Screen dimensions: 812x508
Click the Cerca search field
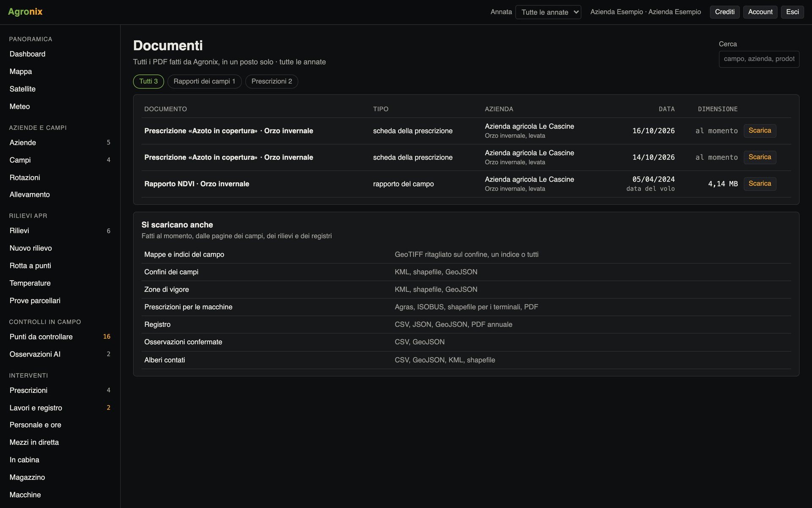pyautogui.click(x=759, y=59)
